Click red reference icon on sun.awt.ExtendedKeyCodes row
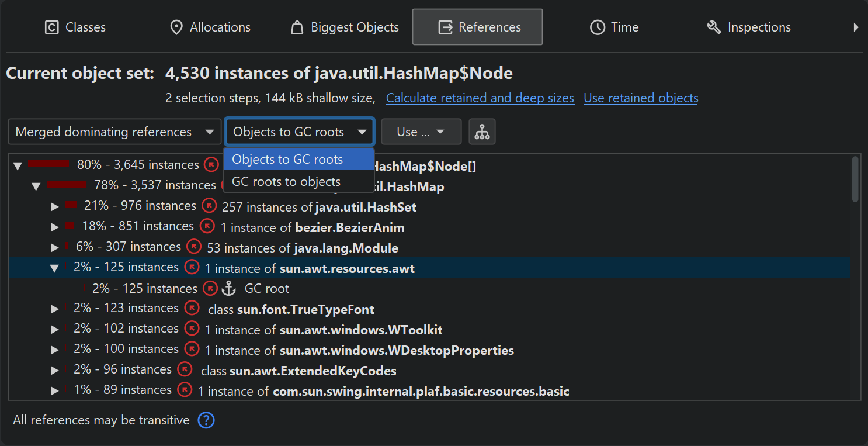This screenshot has height=446, width=868. [x=185, y=369]
